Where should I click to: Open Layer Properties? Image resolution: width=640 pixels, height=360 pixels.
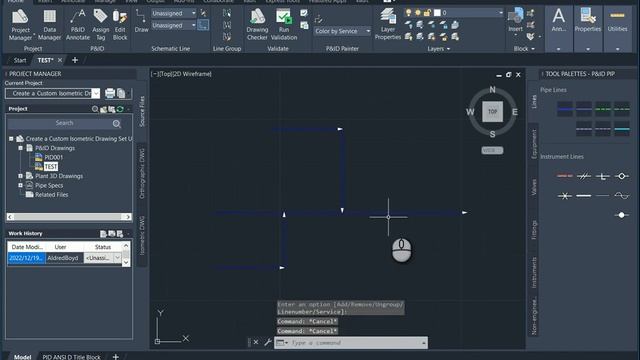(388, 24)
